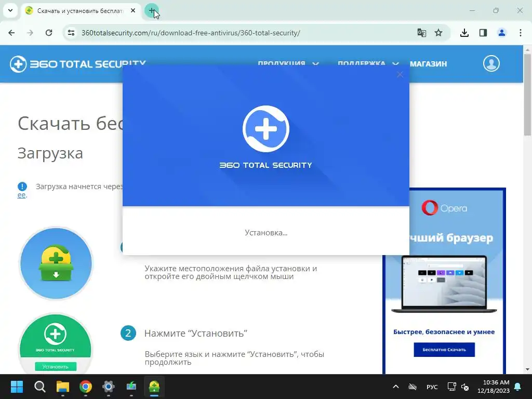Open Chrome downloads panel

(x=464, y=33)
